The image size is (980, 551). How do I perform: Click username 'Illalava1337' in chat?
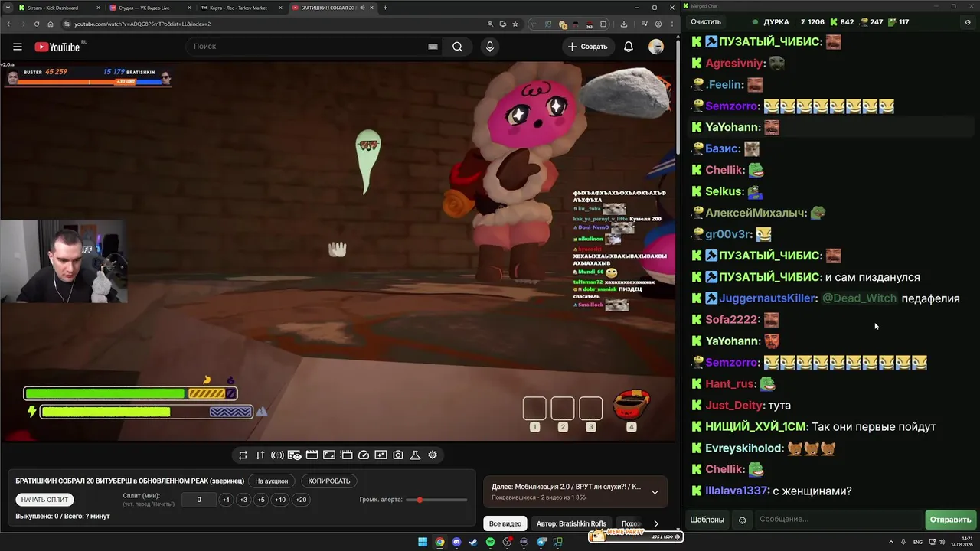tap(737, 491)
